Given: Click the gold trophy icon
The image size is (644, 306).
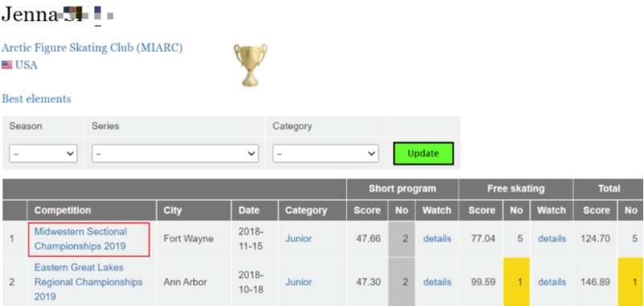Looking at the screenshot, I should click(x=250, y=65).
